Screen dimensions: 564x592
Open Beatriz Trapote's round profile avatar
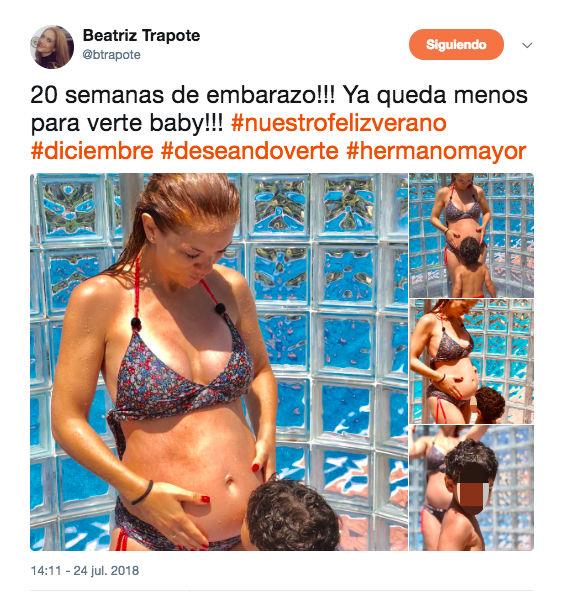pos(52,47)
